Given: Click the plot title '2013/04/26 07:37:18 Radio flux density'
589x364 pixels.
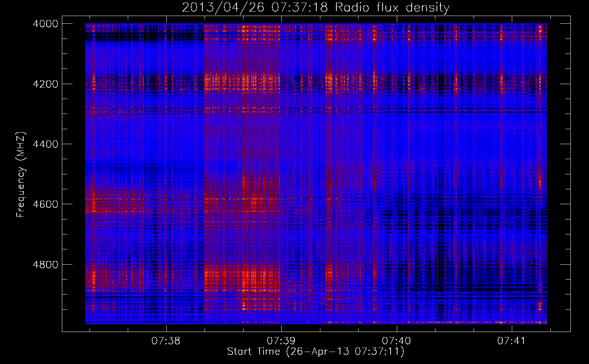Looking at the screenshot, I should tap(316, 8).
